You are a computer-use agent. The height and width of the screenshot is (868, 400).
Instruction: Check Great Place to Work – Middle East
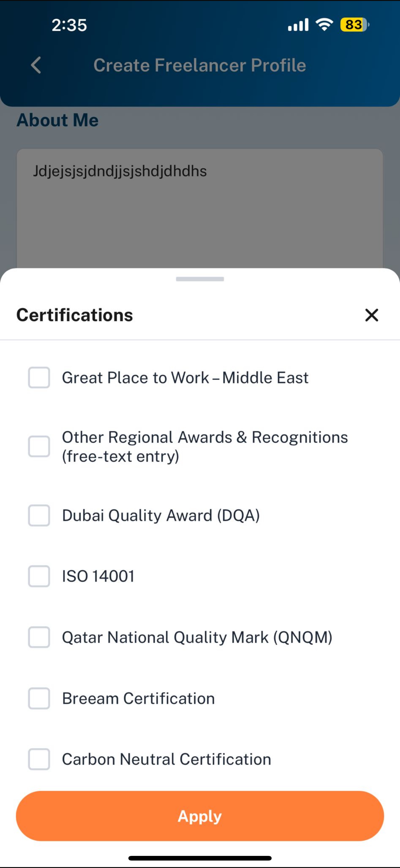point(39,377)
